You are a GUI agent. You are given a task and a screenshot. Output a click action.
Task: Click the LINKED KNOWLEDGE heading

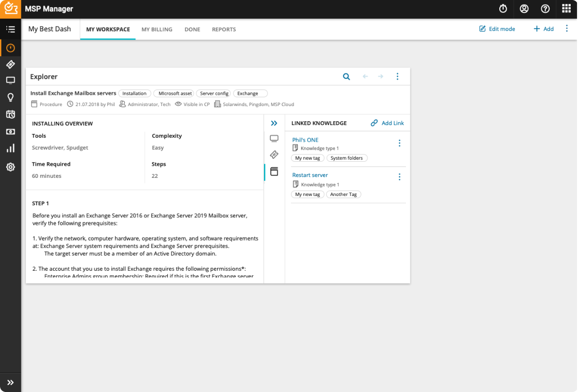tap(319, 123)
